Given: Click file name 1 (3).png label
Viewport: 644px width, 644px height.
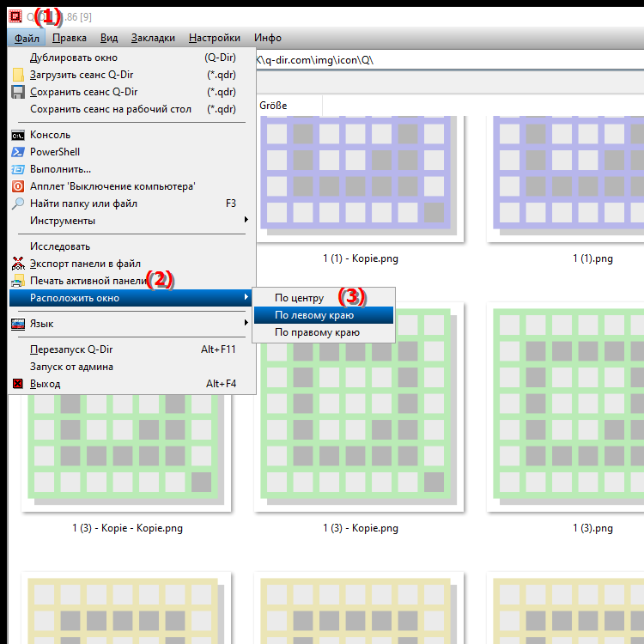Looking at the screenshot, I should click(x=592, y=528).
